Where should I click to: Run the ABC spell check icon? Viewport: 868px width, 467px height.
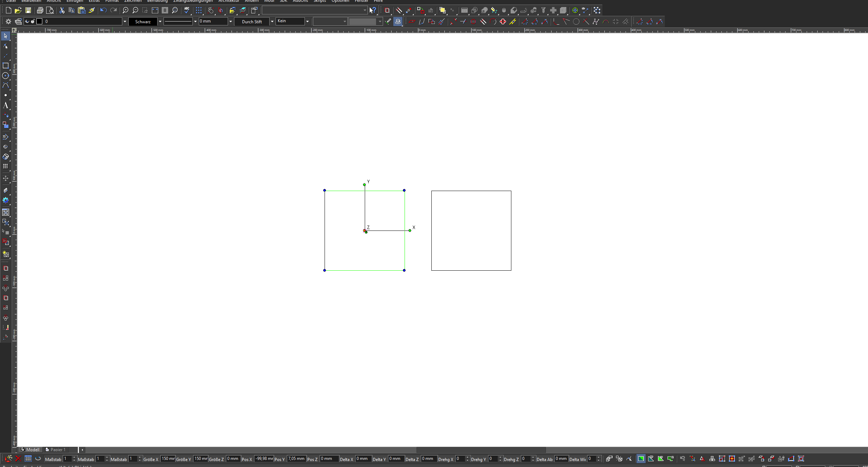click(187, 11)
